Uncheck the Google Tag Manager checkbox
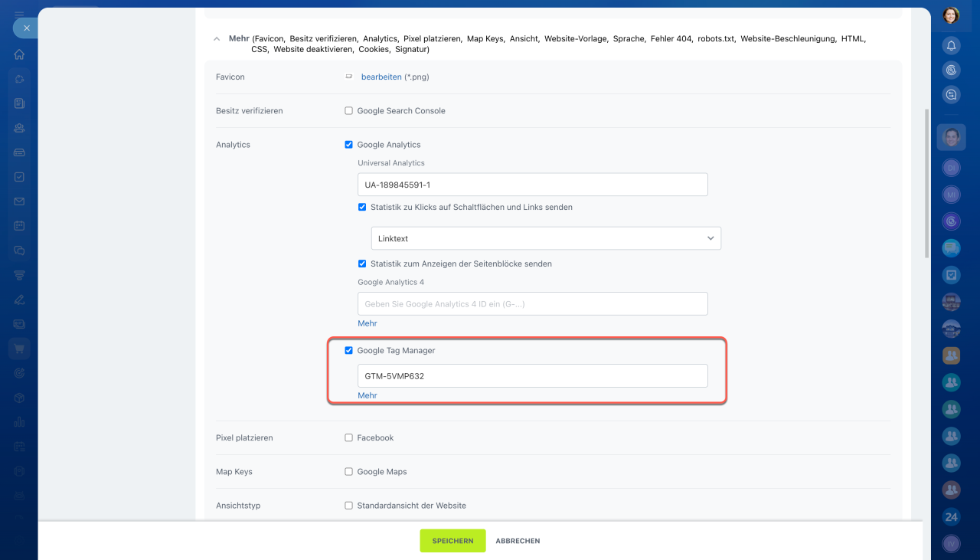The height and width of the screenshot is (560, 980). click(x=349, y=350)
